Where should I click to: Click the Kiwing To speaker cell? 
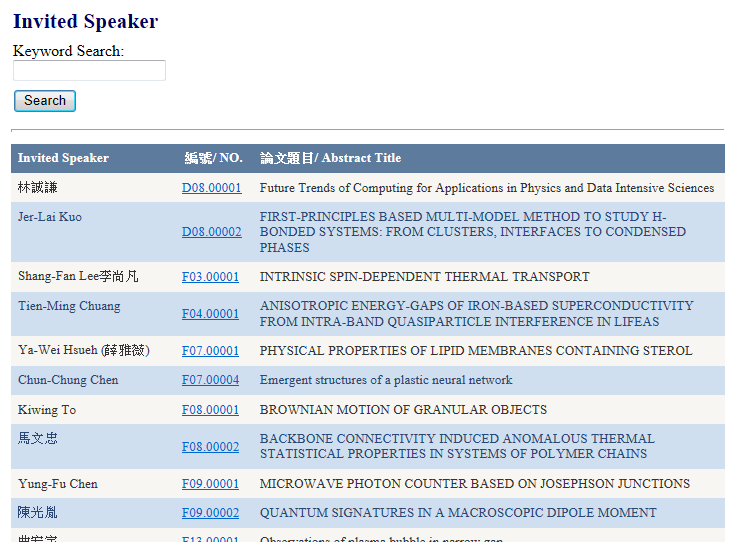coord(47,410)
